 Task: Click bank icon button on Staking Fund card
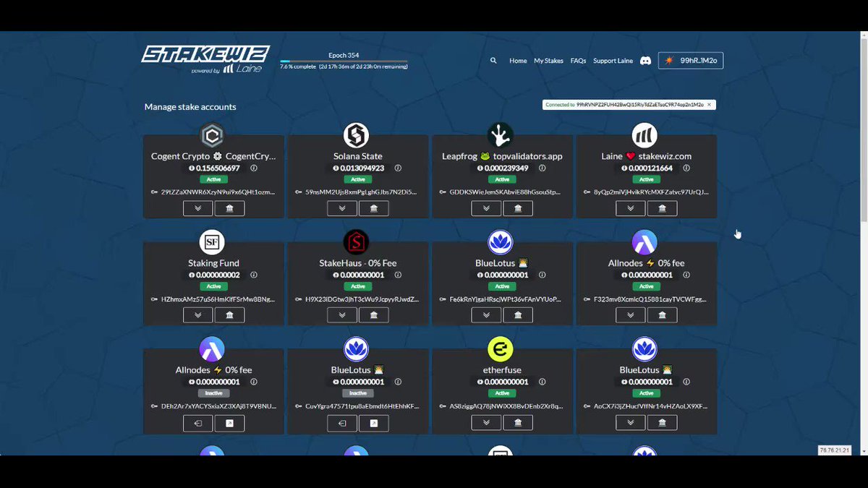point(229,315)
